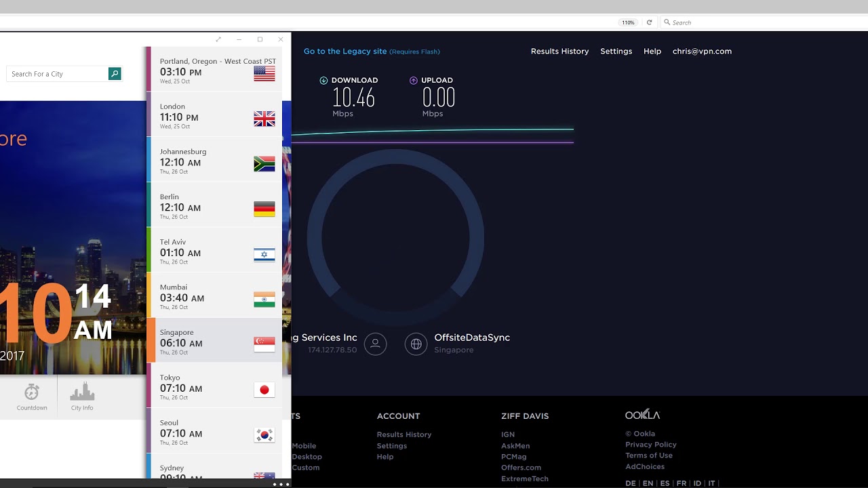
Task: Open the three-dot more options menu
Action: [x=281, y=484]
